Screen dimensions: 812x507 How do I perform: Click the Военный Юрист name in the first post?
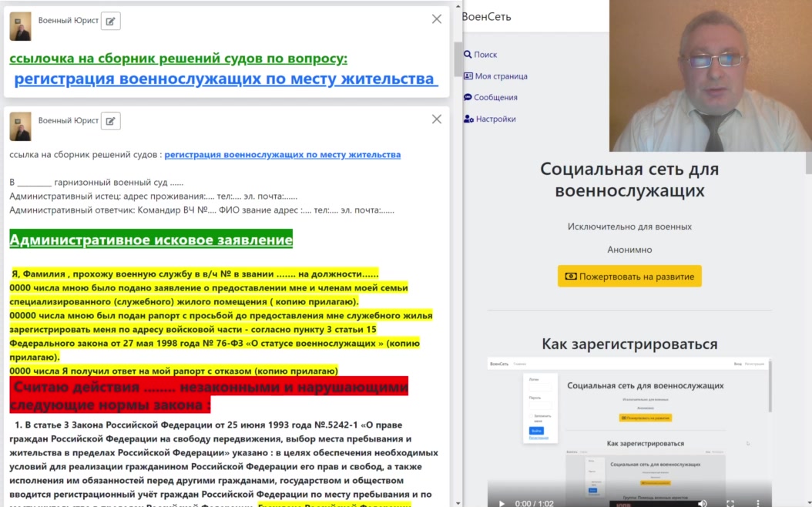69,20
